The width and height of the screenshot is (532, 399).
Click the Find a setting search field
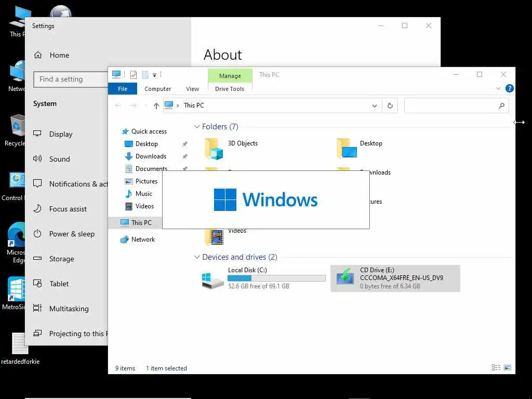pyautogui.click(x=71, y=79)
